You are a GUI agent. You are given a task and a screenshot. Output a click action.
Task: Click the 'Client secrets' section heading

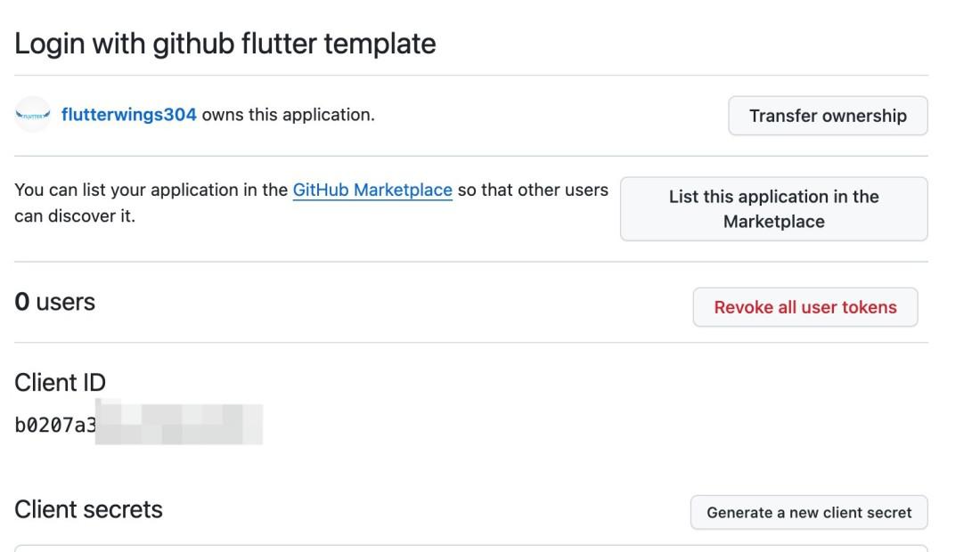(88, 509)
